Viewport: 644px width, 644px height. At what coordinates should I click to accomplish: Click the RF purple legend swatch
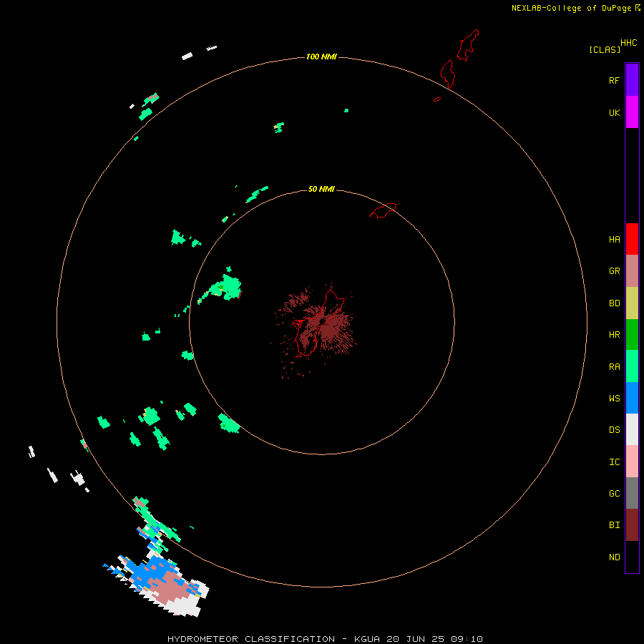[x=632, y=80]
